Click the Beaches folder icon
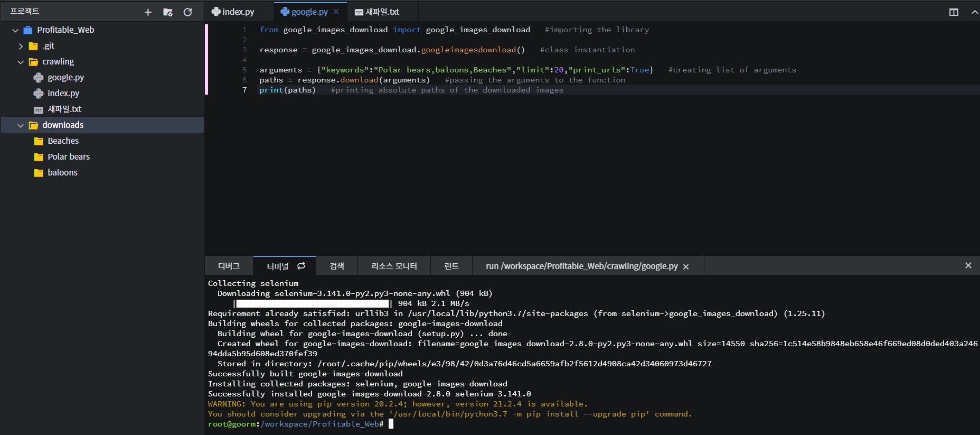The height and width of the screenshot is (435, 980). tap(39, 141)
